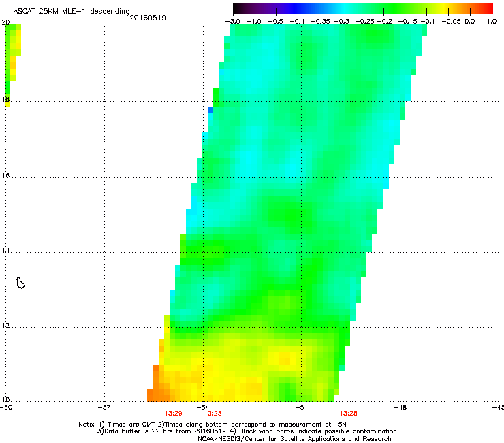Click the red 13:28 stamp near -48
Screen dimensions: 504x443
coord(349,414)
